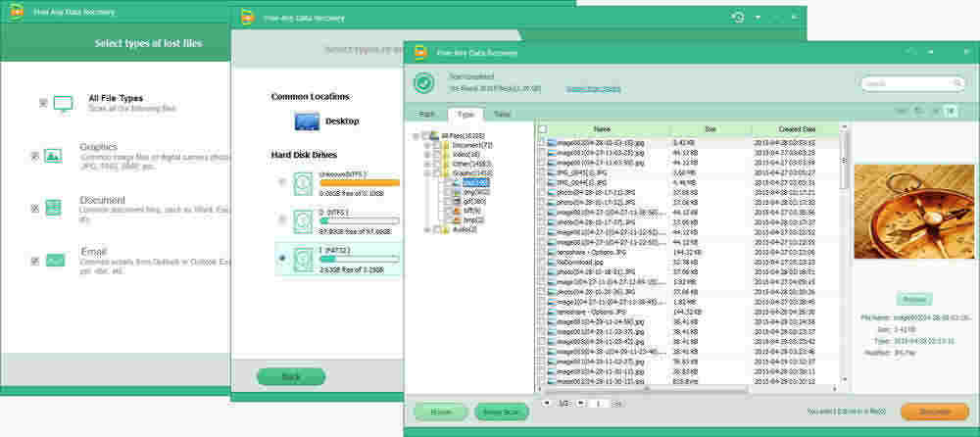
Task: Select the gif item in the type tree
Action: pos(474,201)
